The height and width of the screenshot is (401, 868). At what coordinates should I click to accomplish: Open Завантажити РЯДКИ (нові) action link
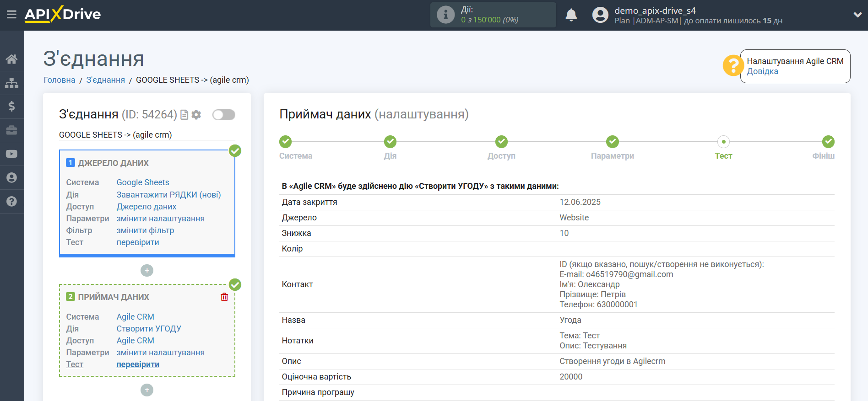pyautogui.click(x=168, y=195)
